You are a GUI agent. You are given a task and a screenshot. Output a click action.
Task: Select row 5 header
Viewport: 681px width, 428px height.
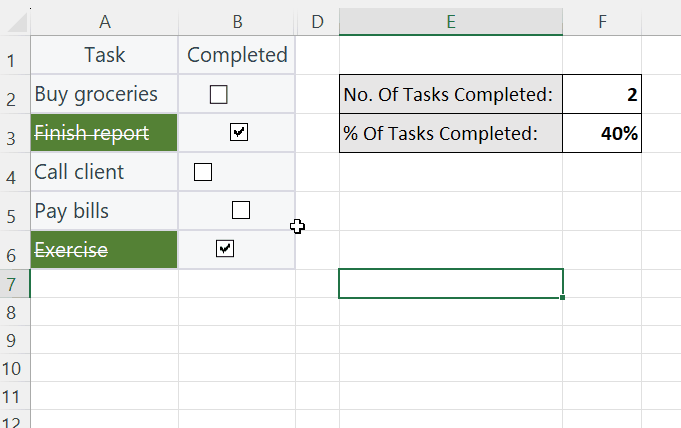coord(15,211)
